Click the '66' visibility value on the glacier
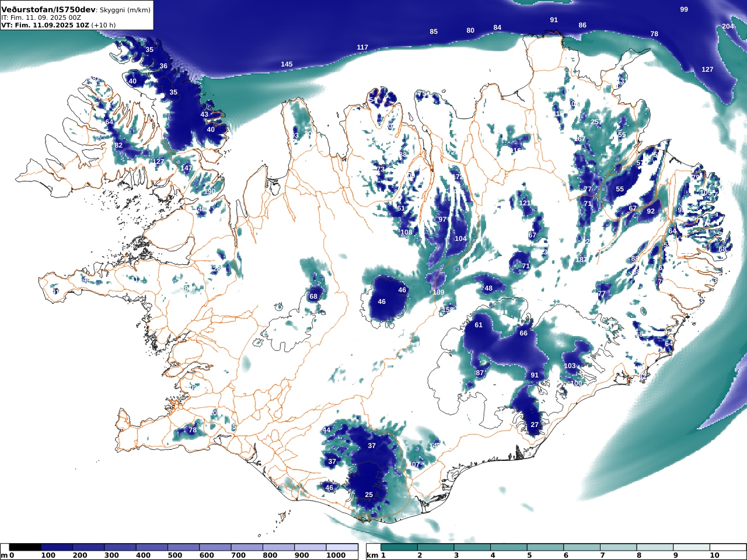Screen dimensions: 747x560 tap(523, 333)
